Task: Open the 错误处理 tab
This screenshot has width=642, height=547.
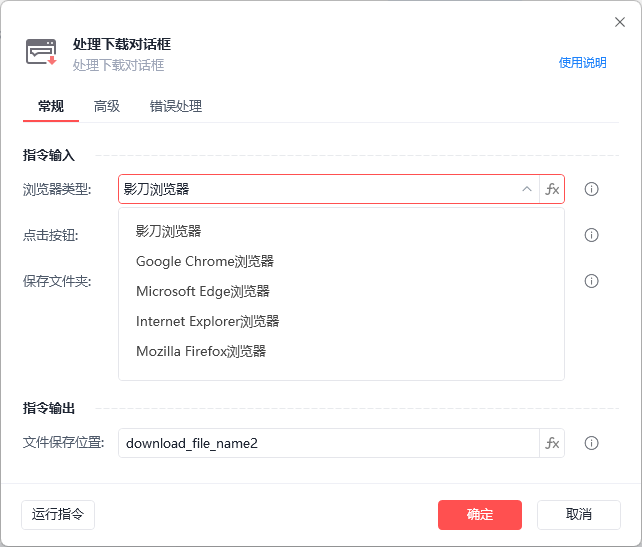Action: coord(176,106)
